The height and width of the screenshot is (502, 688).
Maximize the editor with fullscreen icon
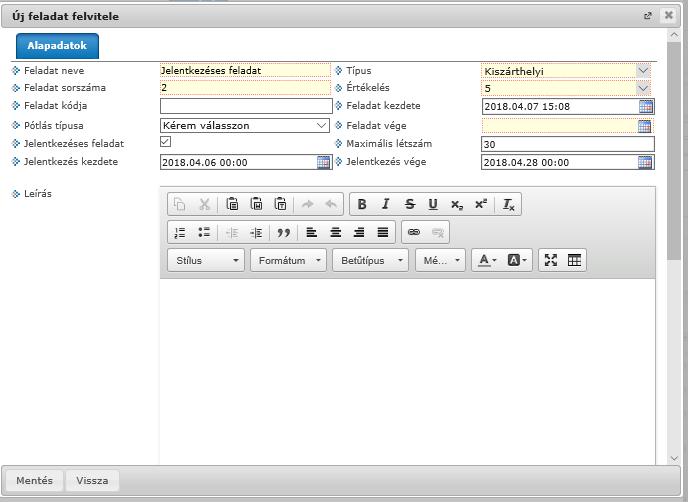(551, 260)
